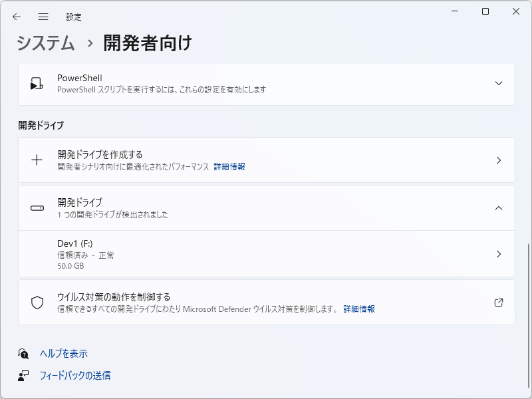Open Microsoft Defender via the external link icon
The width and height of the screenshot is (532, 399).
[x=499, y=302]
